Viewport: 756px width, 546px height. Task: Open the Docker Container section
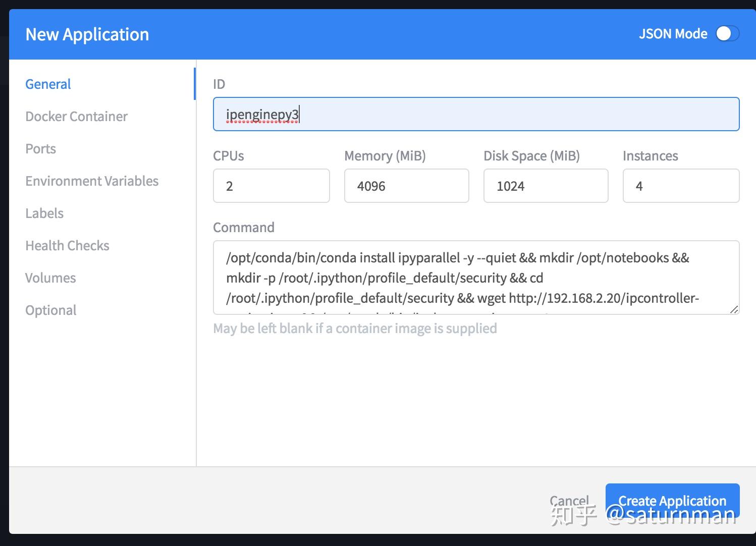76,117
